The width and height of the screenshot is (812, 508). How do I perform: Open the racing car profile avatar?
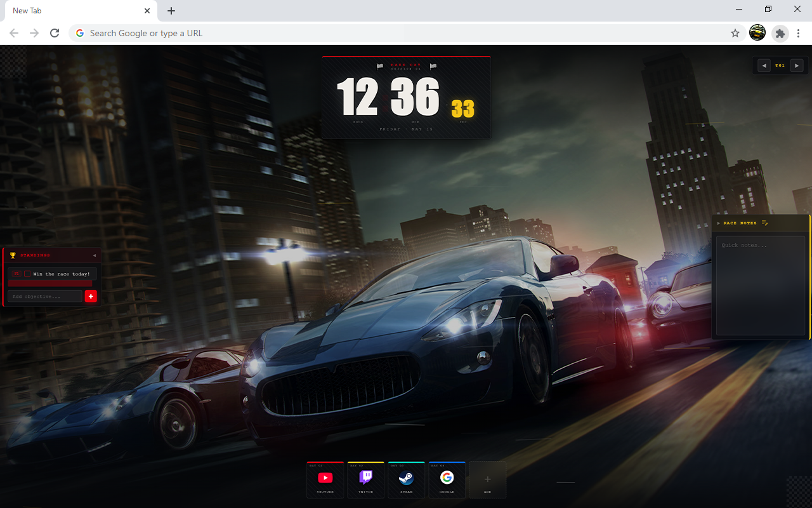pos(757,33)
